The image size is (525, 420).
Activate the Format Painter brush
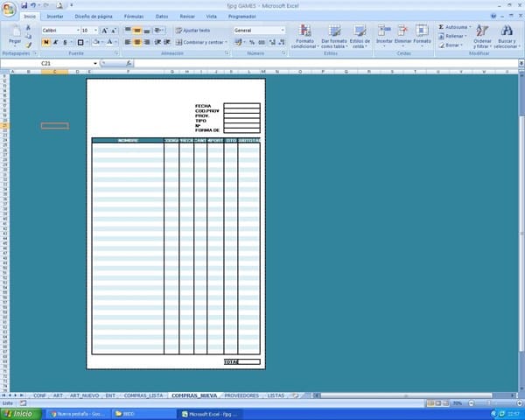coord(29,45)
